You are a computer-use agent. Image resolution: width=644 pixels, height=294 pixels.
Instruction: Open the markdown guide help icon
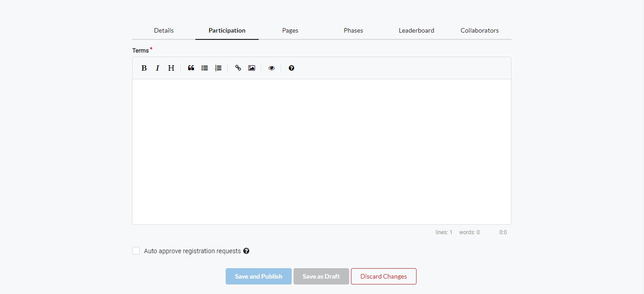click(x=291, y=68)
